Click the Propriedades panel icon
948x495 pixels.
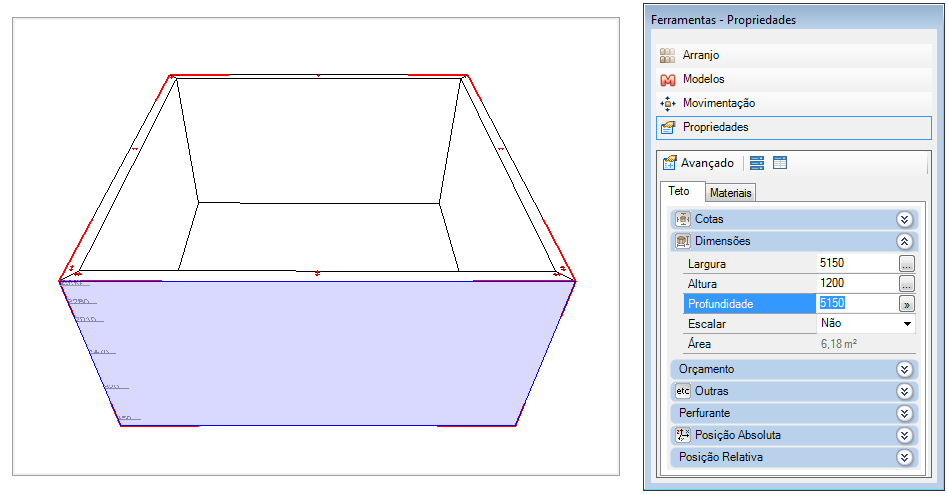coord(667,128)
